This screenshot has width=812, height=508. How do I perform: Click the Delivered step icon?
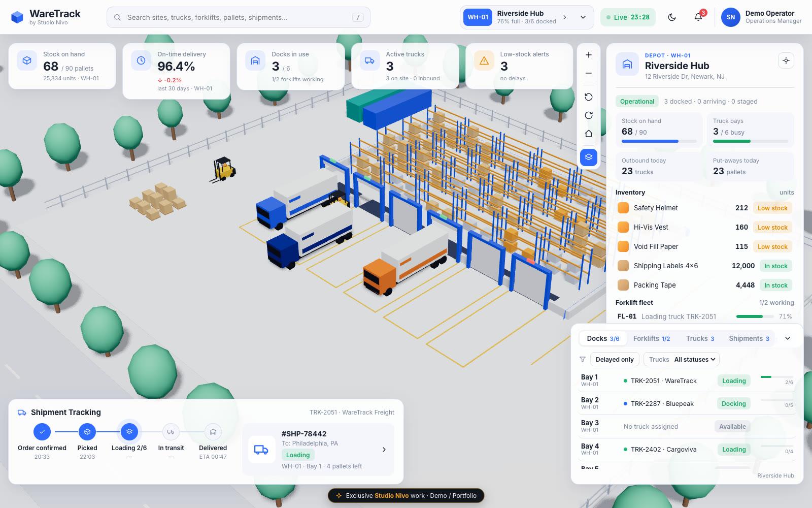(213, 432)
